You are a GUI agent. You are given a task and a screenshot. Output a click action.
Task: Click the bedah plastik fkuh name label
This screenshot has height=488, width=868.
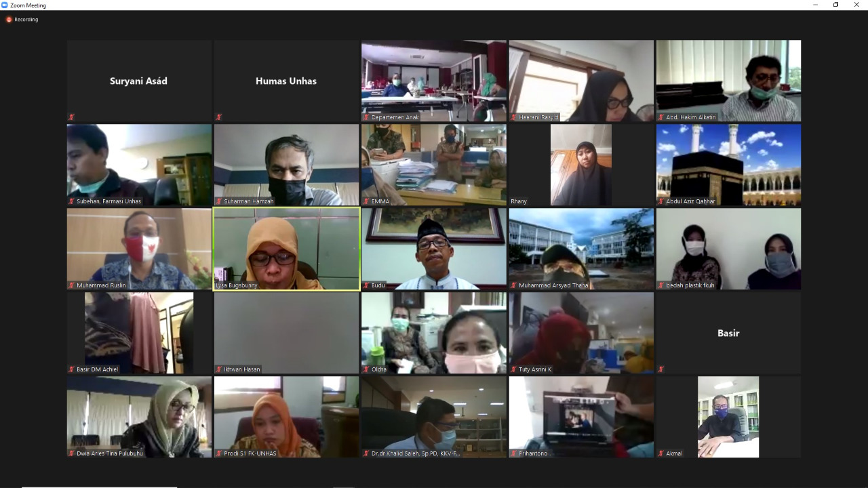click(690, 285)
